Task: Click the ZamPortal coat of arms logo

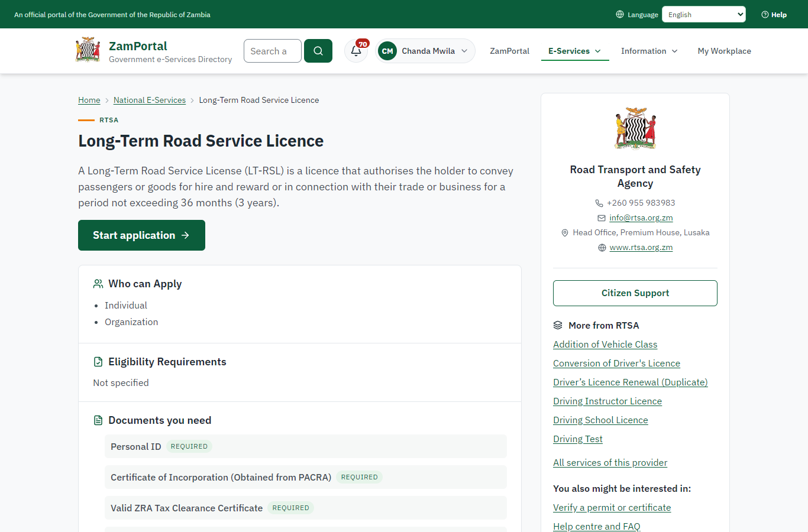Action: [x=88, y=50]
